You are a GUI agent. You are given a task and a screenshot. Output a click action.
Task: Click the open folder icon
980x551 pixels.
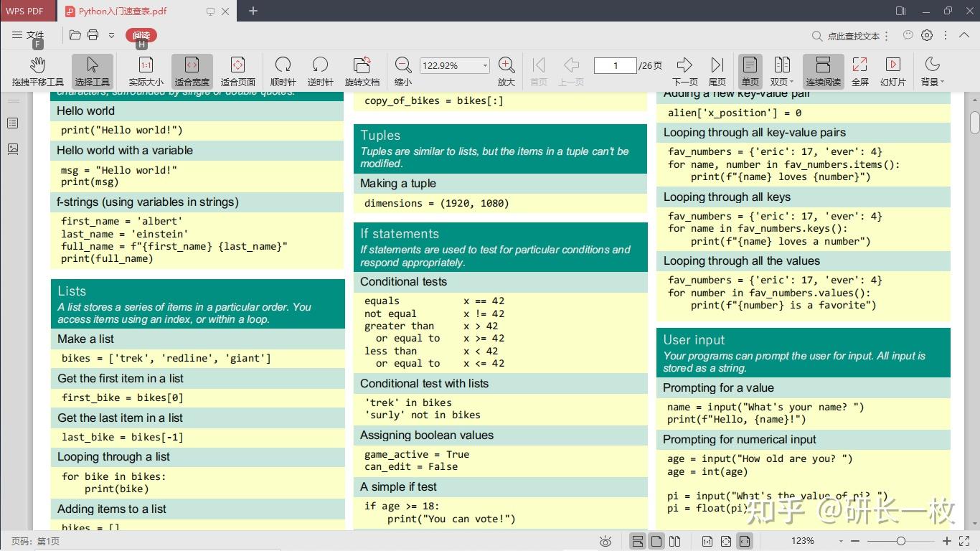(x=75, y=35)
